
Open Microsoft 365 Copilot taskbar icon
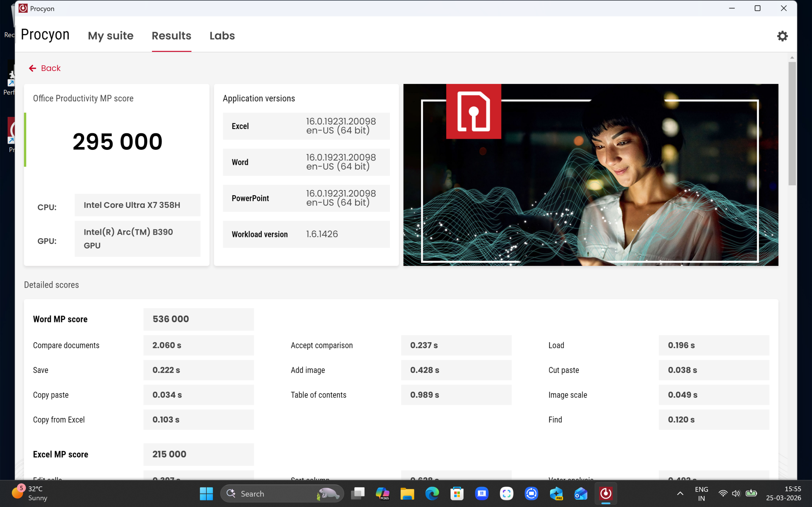(x=382, y=494)
